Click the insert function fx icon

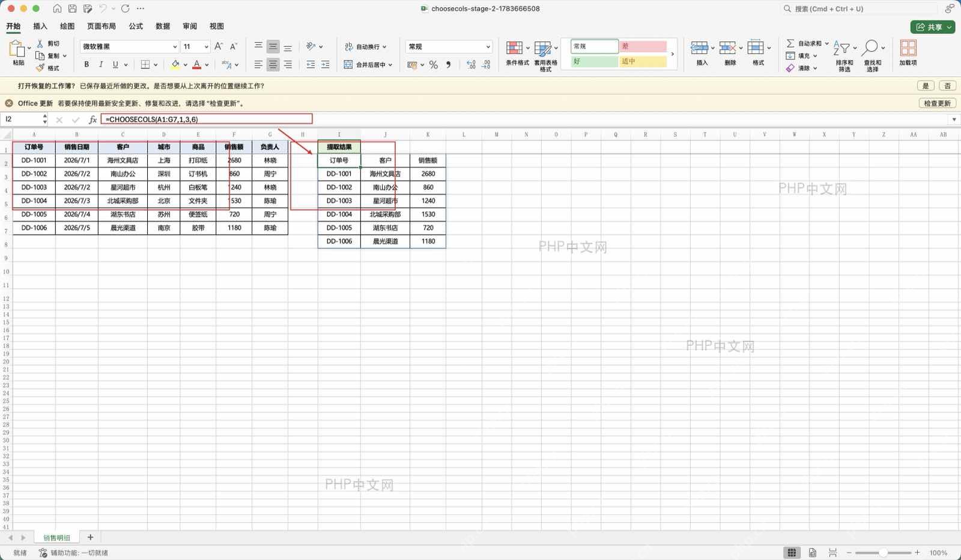92,119
